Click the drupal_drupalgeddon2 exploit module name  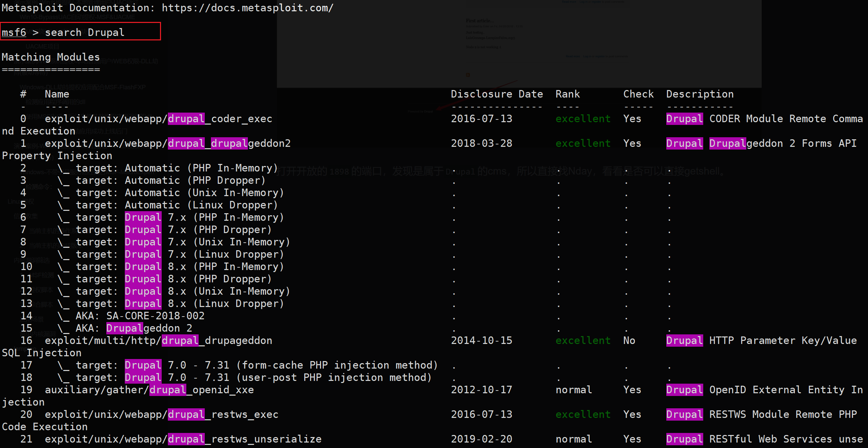pyautogui.click(x=168, y=143)
